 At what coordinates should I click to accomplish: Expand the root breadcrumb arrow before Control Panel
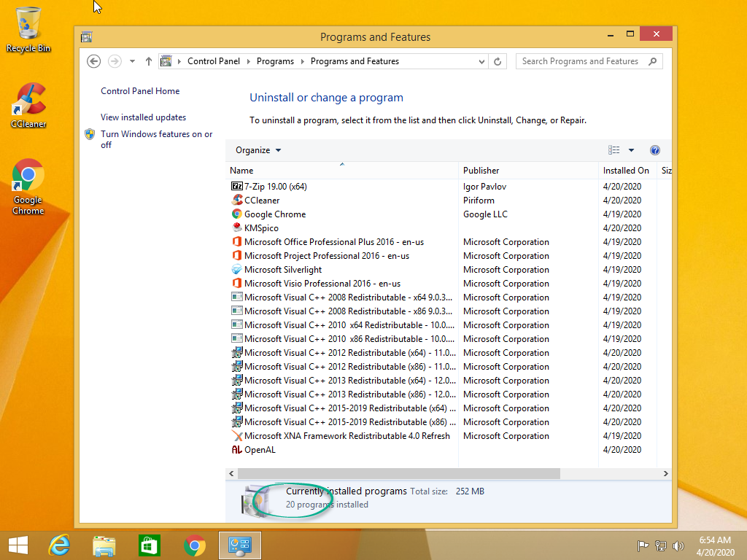click(179, 61)
